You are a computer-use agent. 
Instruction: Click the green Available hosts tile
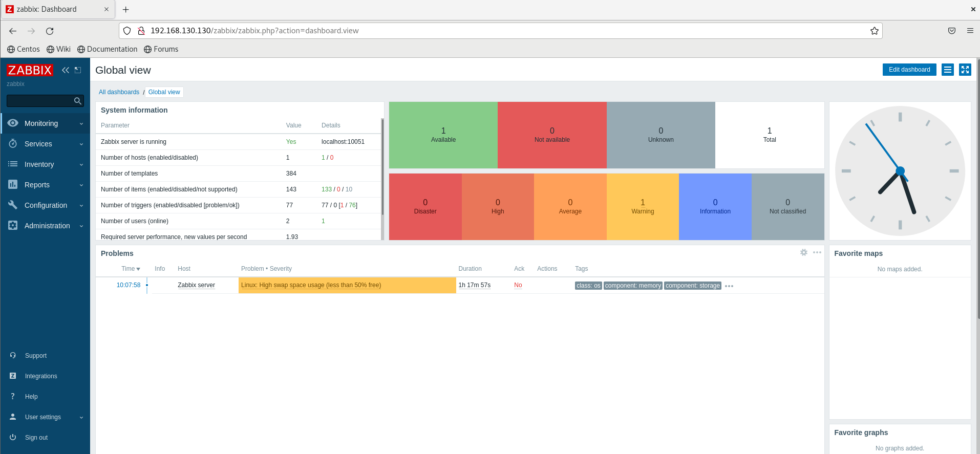(x=443, y=135)
